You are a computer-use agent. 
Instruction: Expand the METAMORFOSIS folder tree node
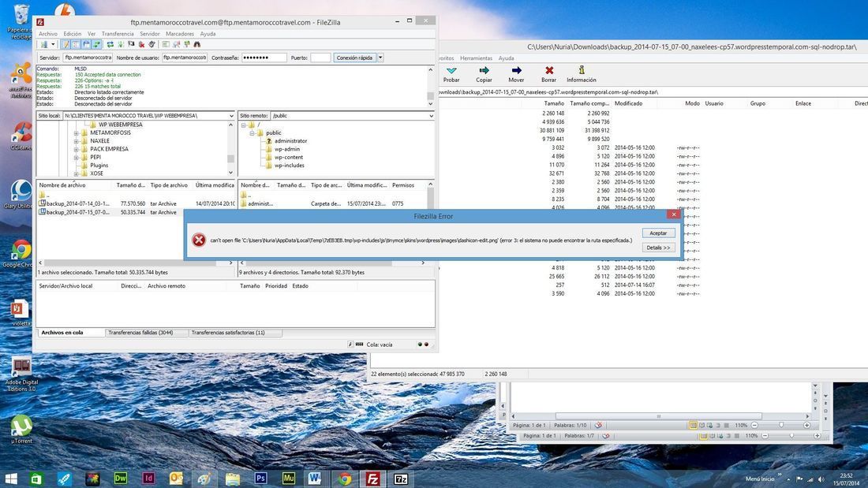pyautogui.click(x=76, y=132)
